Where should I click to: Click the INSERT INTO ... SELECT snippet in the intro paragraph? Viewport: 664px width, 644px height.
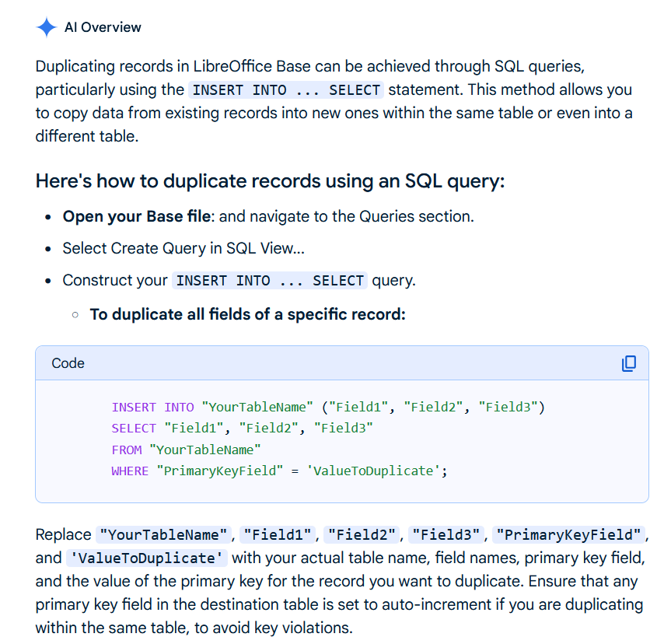click(x=286, y=89)
